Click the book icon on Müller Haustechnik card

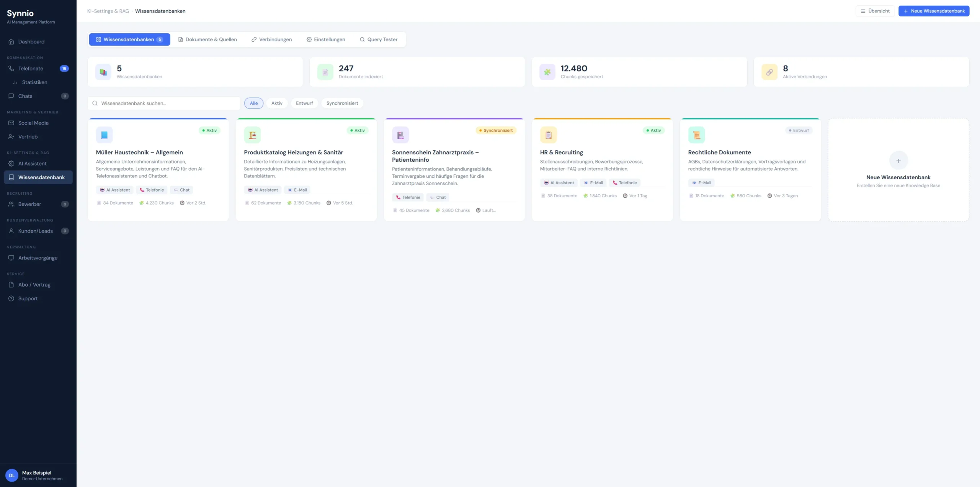click(104, 135)
